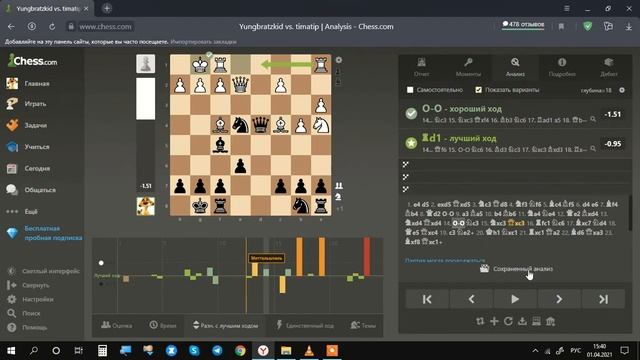The height and width of the screenshot is (360, 640).
Task: Open Помощь help in sidebar
Action: (27, 327)
